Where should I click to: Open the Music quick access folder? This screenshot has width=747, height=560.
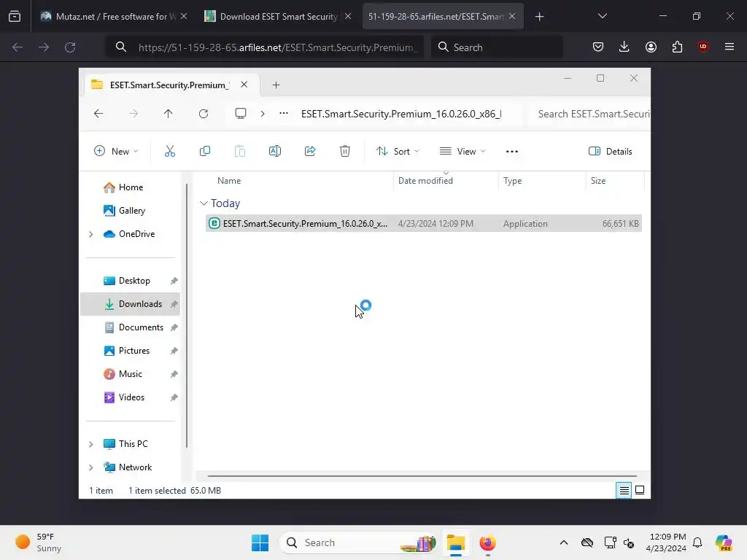click(130, 374)
